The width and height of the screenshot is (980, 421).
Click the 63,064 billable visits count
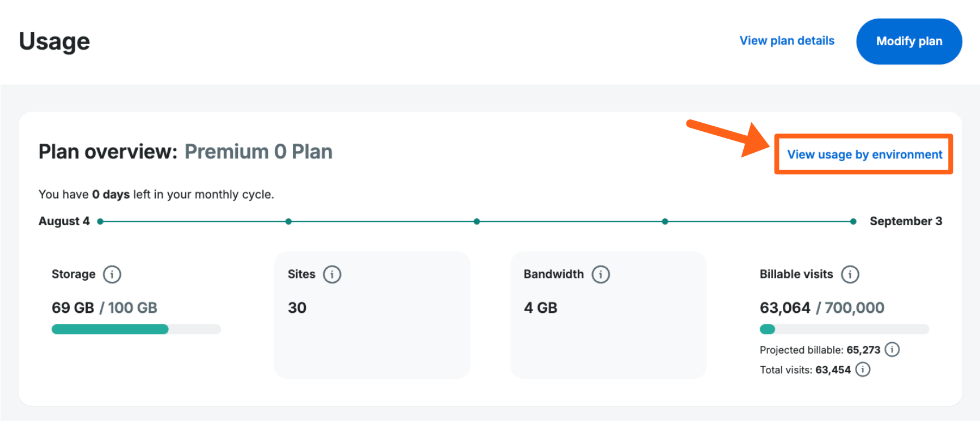tap(785, 308)
